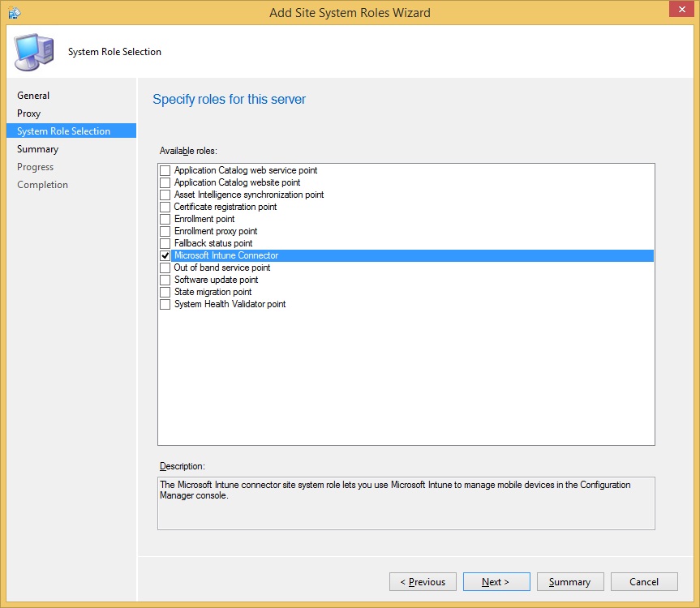Image resolution: width=700 pixels, height=608 pixels.
Task: Click the computer icon in wizard header
Action: click(33, 52)
